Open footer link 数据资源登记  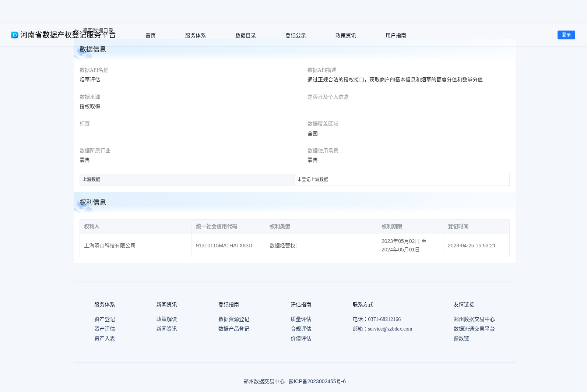coord(234,319)
